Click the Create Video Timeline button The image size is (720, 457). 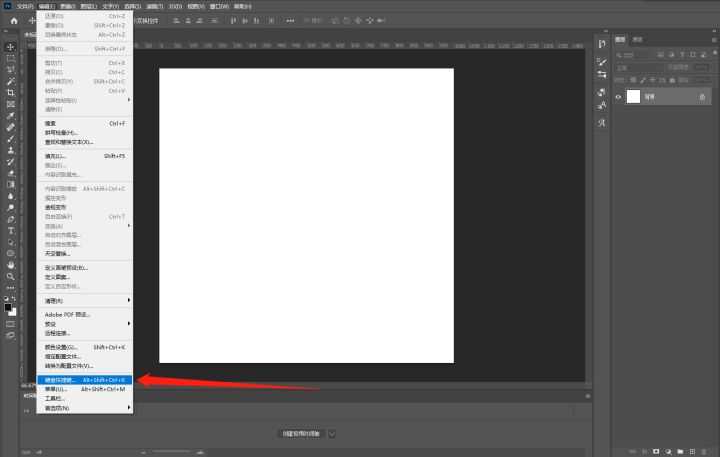301,434
